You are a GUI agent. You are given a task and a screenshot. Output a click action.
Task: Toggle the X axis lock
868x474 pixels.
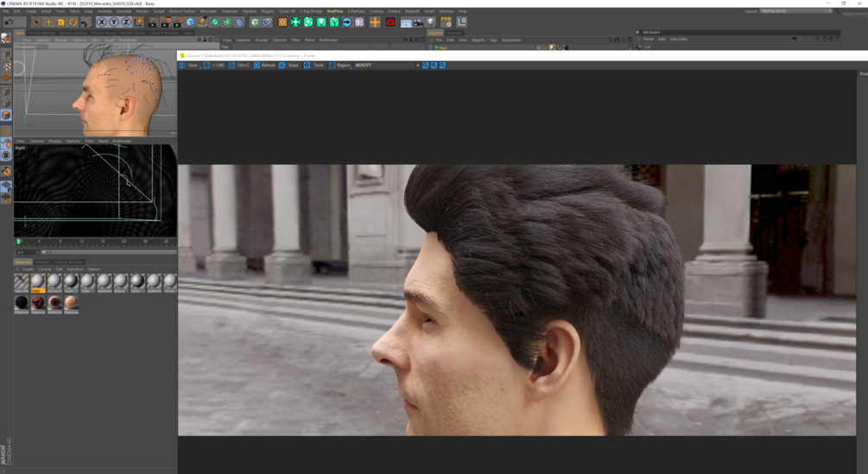click(x=101, y=22)
